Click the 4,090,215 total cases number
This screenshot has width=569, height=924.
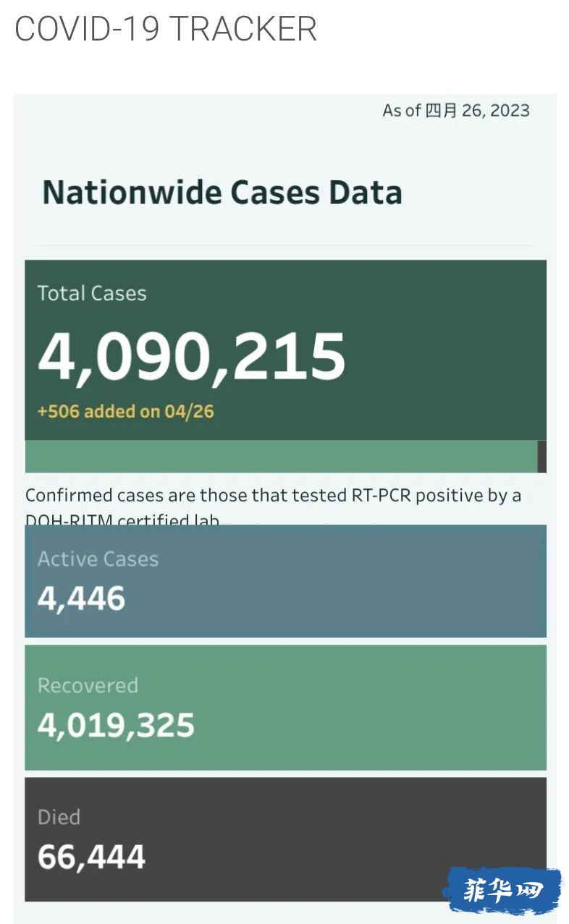coord(192,357)
